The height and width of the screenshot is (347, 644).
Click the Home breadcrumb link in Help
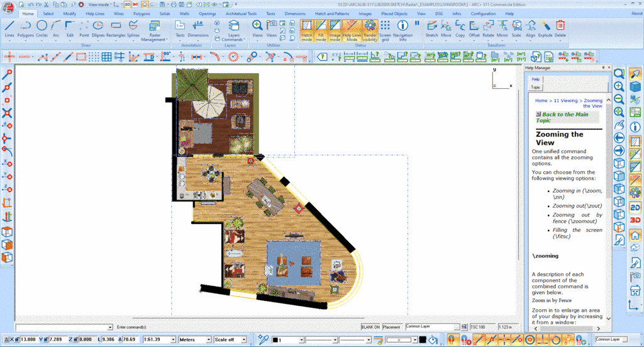tap(541, 100)
